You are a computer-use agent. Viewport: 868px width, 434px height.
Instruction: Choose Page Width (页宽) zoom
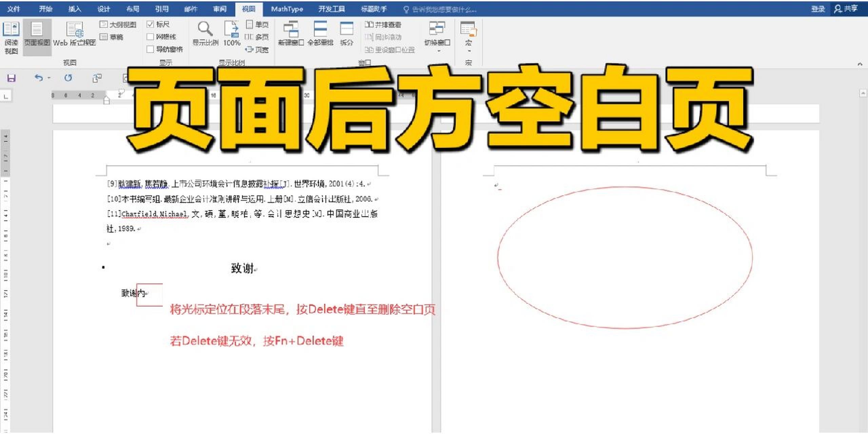257,50
